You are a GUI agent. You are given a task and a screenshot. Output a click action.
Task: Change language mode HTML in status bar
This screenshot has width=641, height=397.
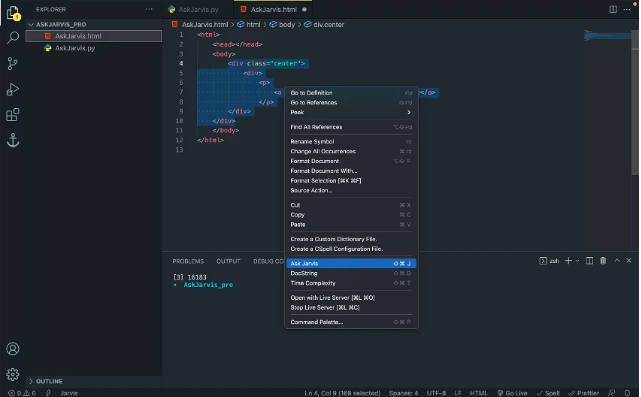pyautogui.click(x=478, y=393)
